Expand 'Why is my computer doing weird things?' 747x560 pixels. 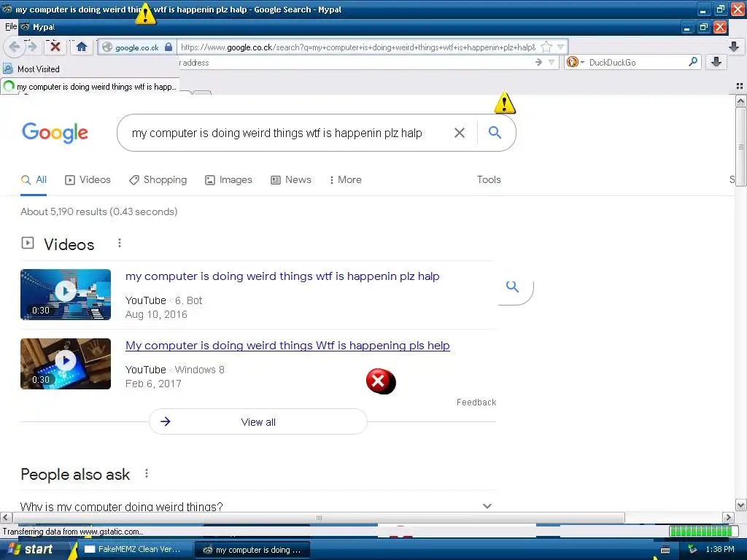coord(258,506)
